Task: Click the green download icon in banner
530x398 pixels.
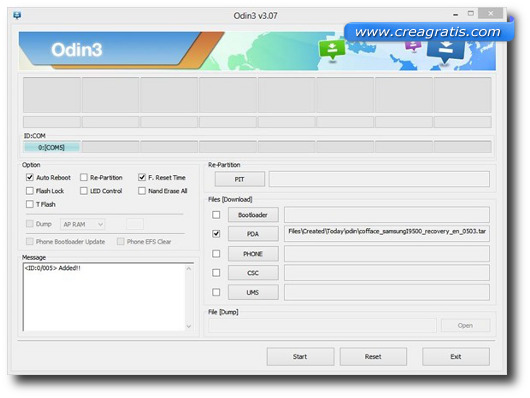Action: coord(332,49)
